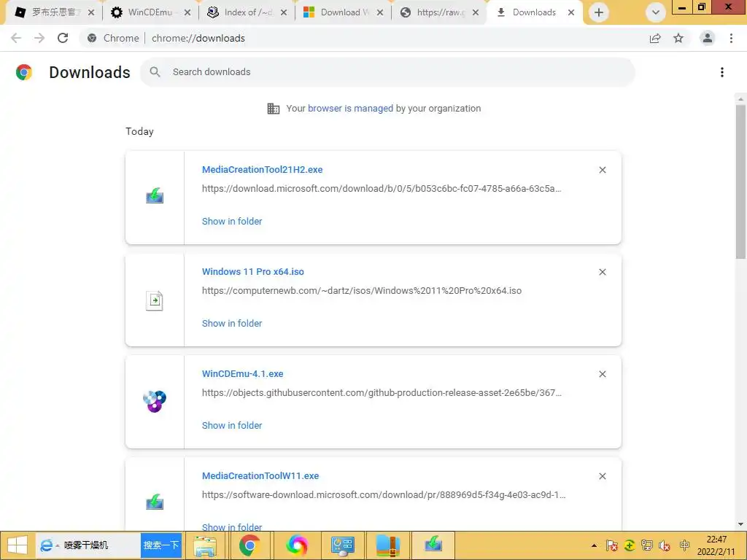
Task: Click the MediaCreationToolW11.exe file icon
Action: pyautogui.click(x=155, y=502)
